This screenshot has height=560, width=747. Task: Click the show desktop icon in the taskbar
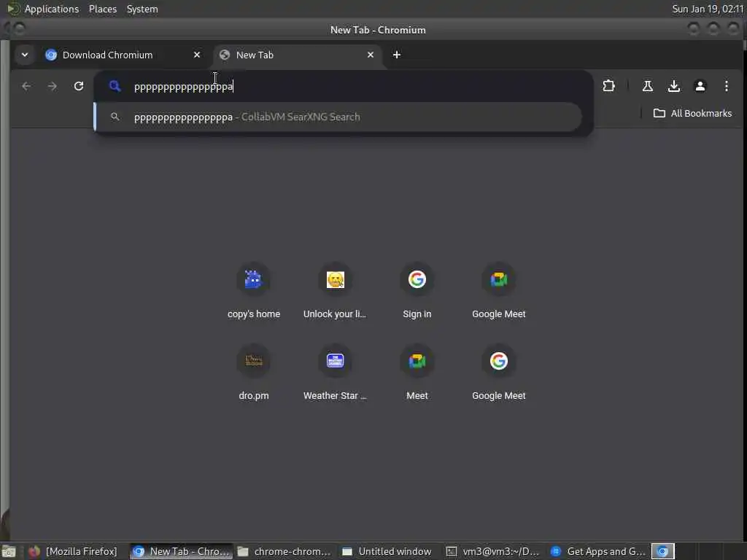tap(9, 551)
